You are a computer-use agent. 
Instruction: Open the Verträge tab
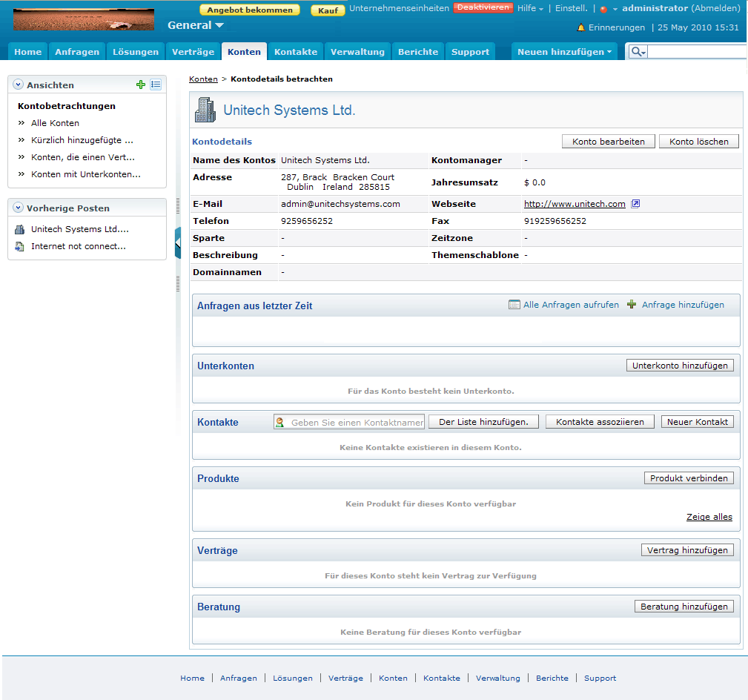(x=193, y=51)
